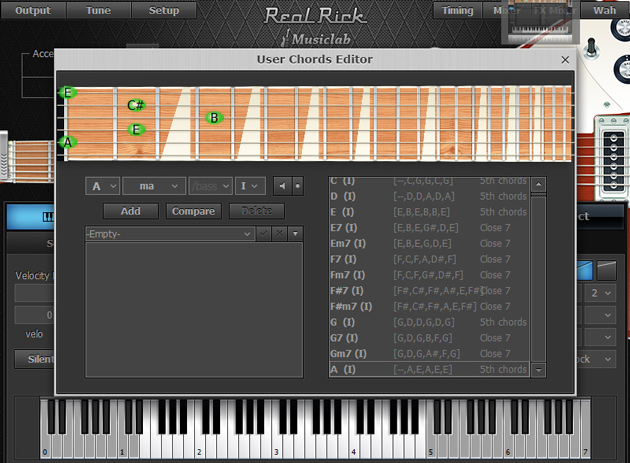
Task: Click the speaker play-chord icon
Action: pyautogui.click(x=283, y=186)
